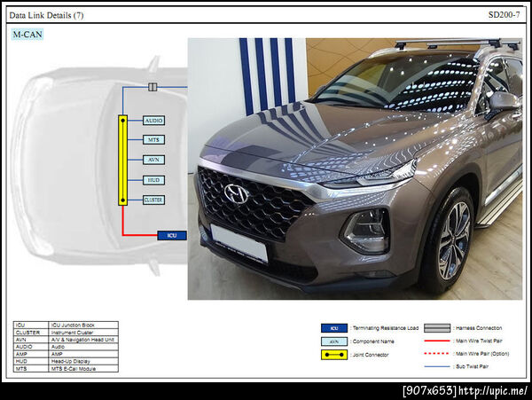This screenshot has width=532, height=400.
Task: Select the thin blue line legend sample
Action: [437, 366]
